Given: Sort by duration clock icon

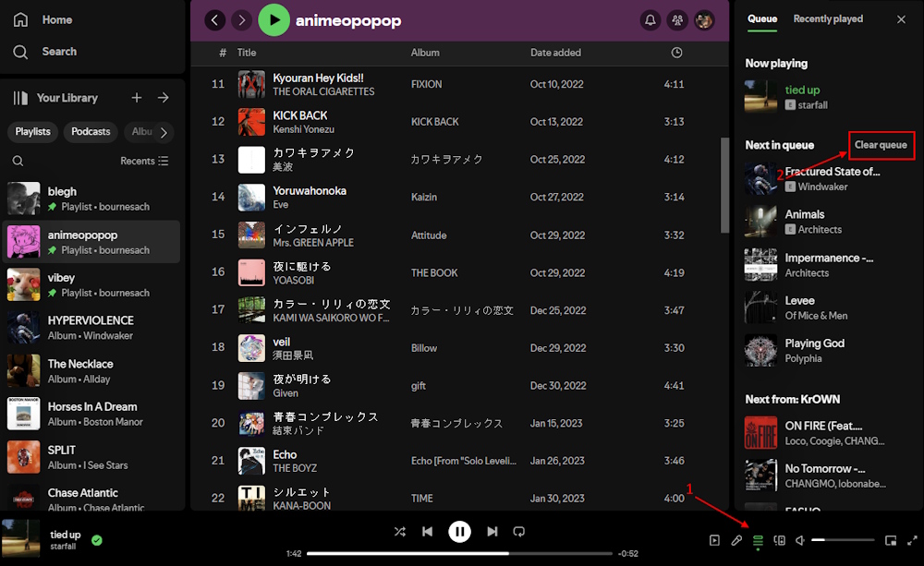Looking at the screenshot, I should pos(676,53).
